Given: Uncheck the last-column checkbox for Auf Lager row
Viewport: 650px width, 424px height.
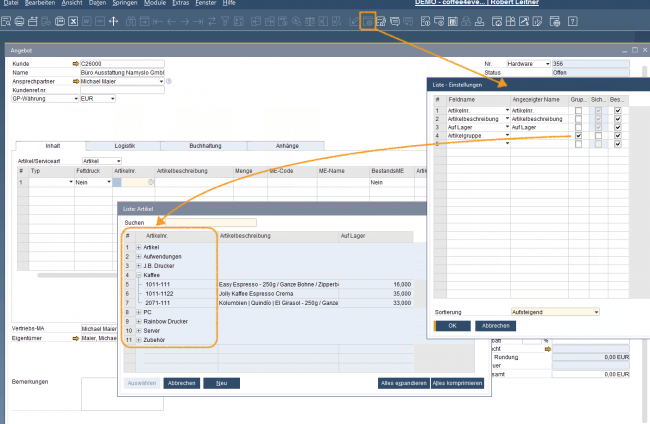Looking at the screenshot, I should tap(619, 127).
